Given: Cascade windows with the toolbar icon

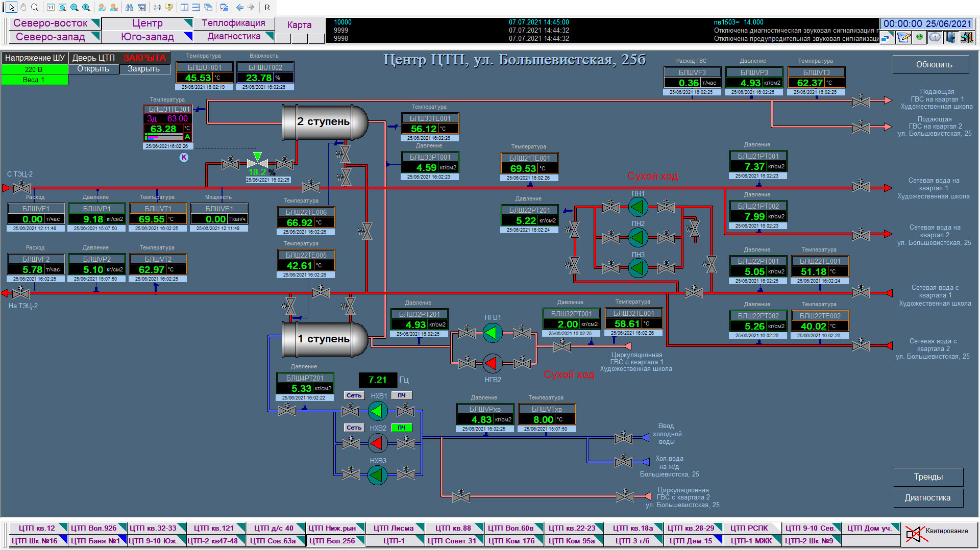Looking at the screenshot, I should [x=208, y=7].
